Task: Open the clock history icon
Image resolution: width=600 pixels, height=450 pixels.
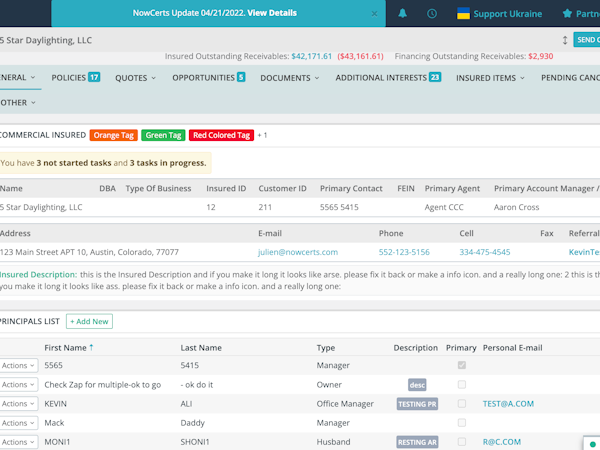Action: 432,14
